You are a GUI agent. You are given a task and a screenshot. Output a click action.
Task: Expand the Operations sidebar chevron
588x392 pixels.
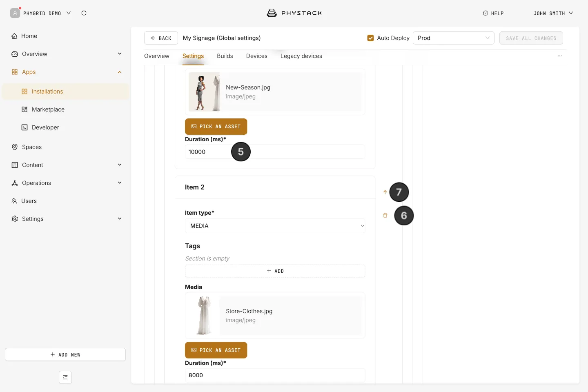tap(120, 183)
